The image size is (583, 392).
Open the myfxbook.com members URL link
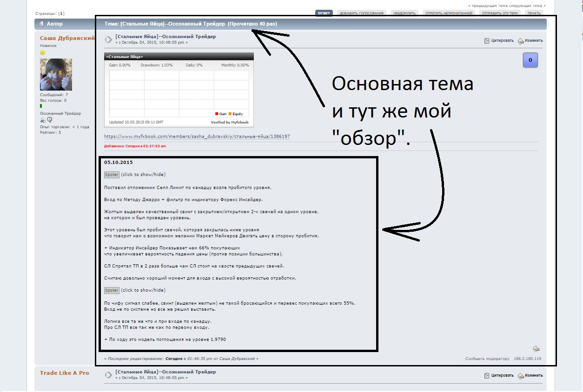pyautogui.click(x=197, y=137)
